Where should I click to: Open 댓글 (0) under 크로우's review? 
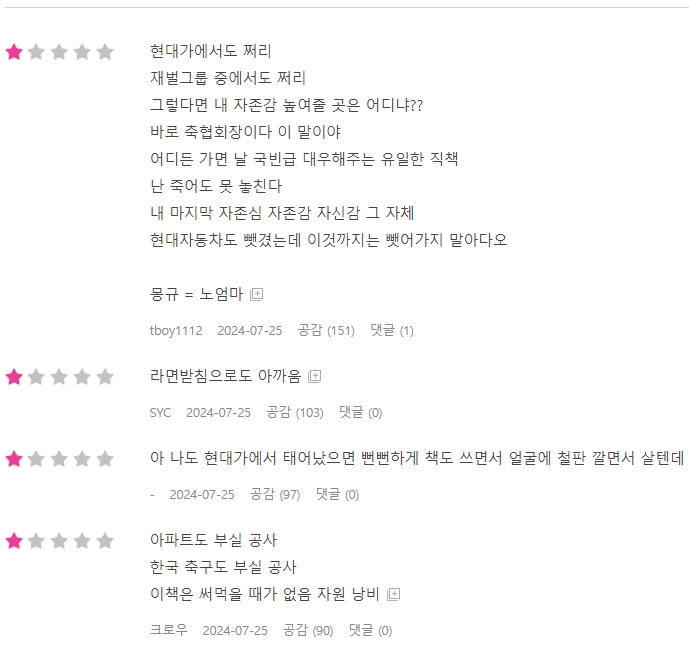tap(370, 630)
